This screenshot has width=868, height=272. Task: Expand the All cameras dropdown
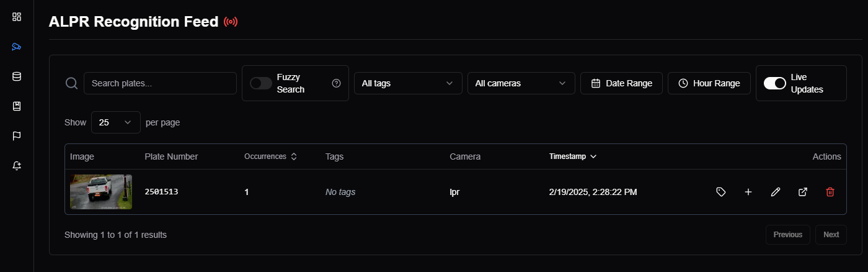click(521, 83)
